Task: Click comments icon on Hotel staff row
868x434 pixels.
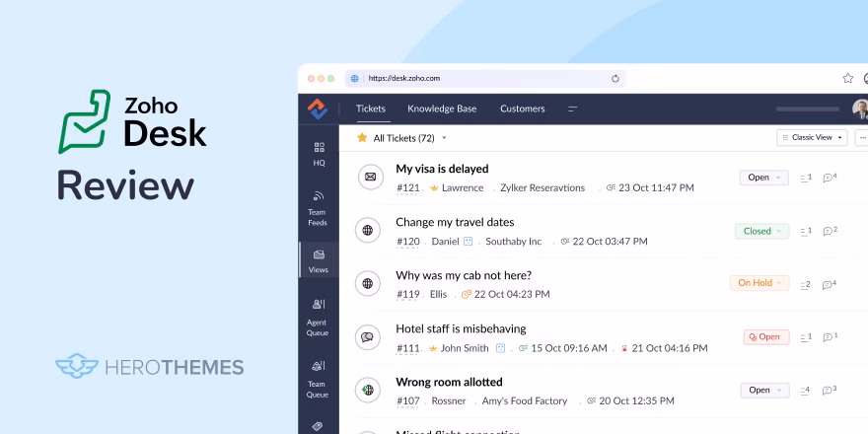Action: [831, 336]
